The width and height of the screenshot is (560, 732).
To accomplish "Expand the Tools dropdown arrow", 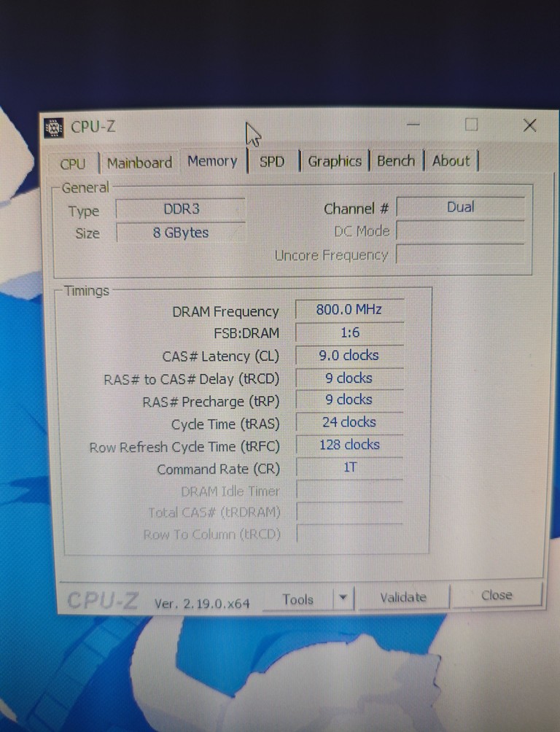I will click(x=343, y=598).
